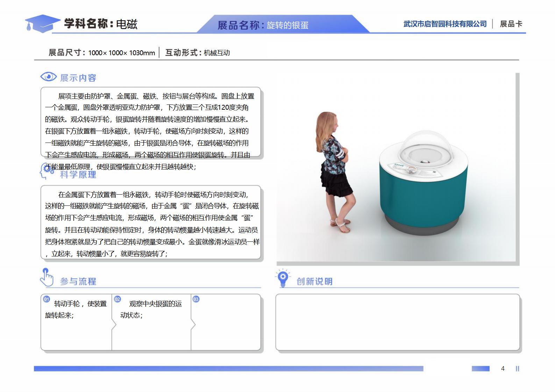Click the lightbulb icon beside 创新说明
Viewport: 555px width, 392px height.
point(283,278)
